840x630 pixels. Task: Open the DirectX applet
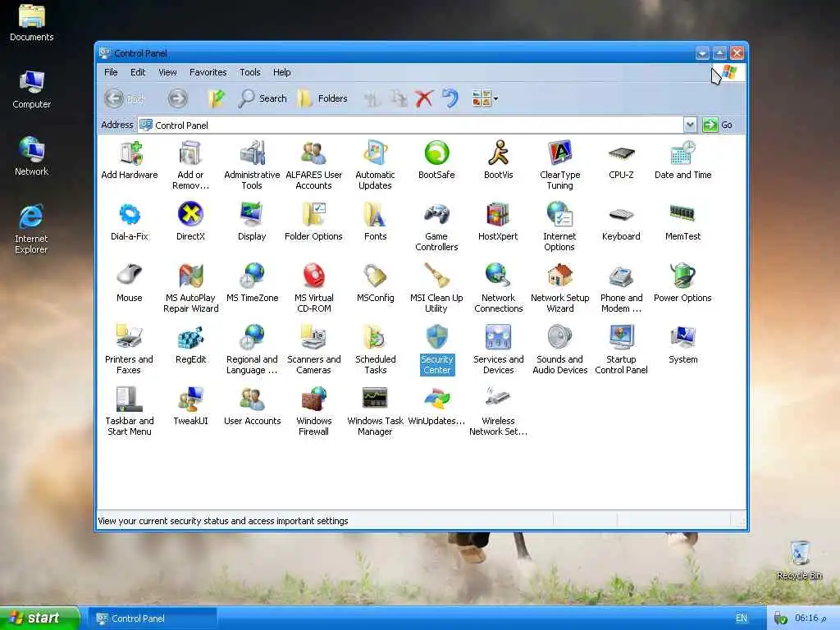[x=190, y=221]
